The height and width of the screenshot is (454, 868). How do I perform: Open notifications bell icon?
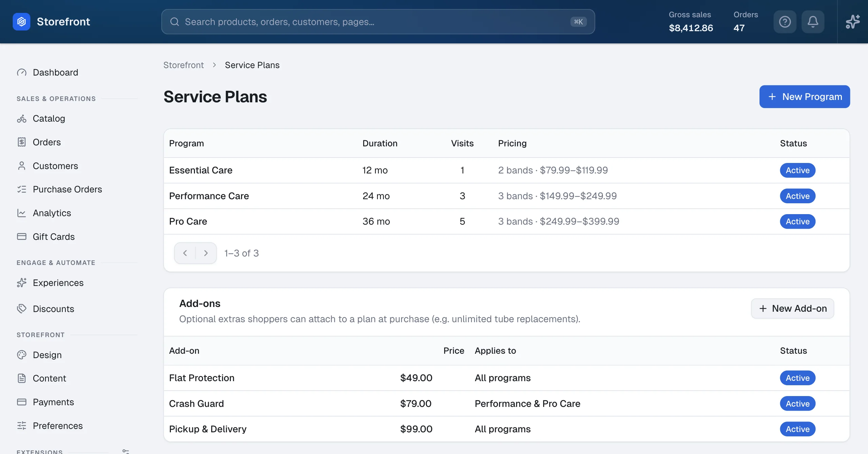813,22
